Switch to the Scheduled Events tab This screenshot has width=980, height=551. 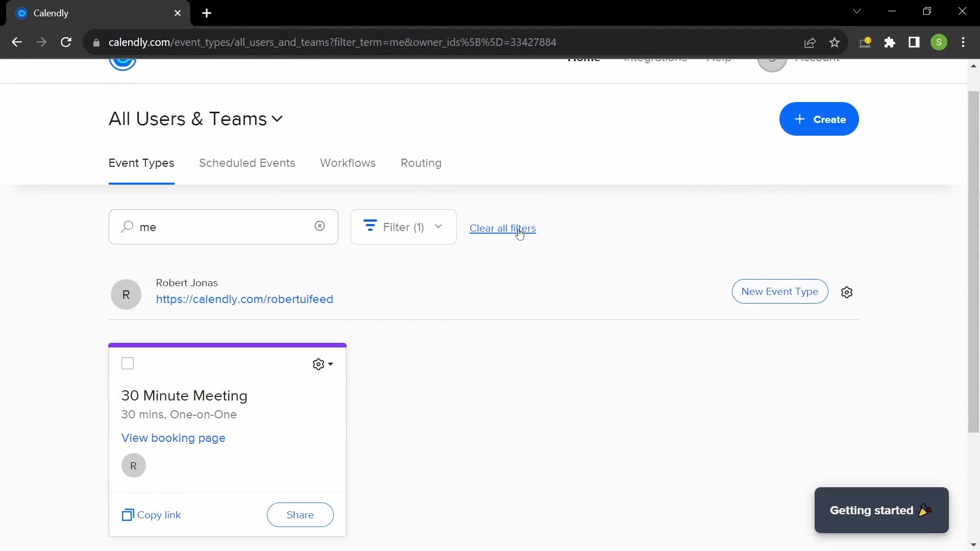pos(247,163)
